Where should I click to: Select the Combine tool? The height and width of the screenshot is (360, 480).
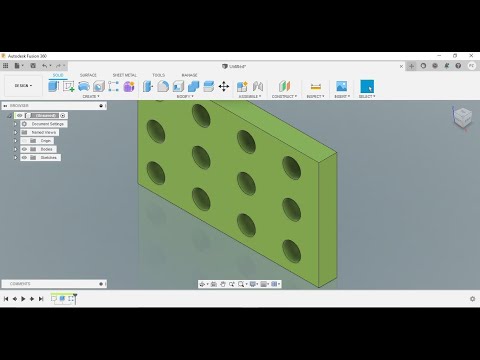click(x=193, y=86)
